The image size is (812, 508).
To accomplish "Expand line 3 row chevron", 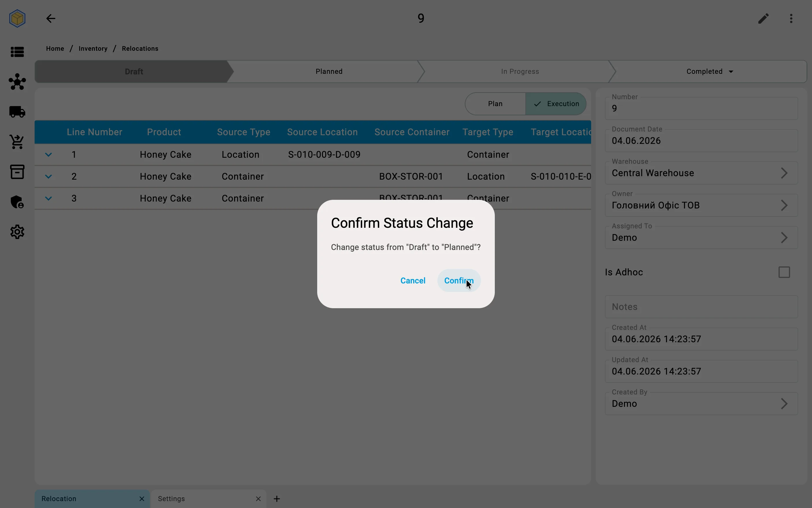I will (48, 198).
